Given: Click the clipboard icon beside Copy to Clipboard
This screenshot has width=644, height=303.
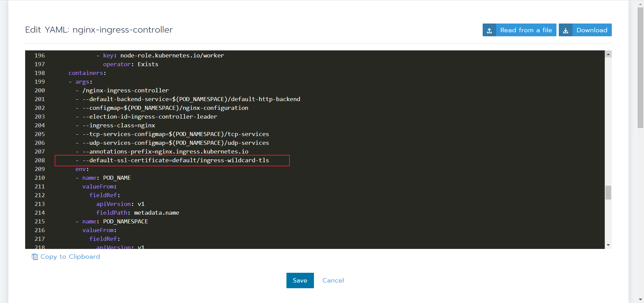Looking at the screenshot, I should (x=35, y=257).
